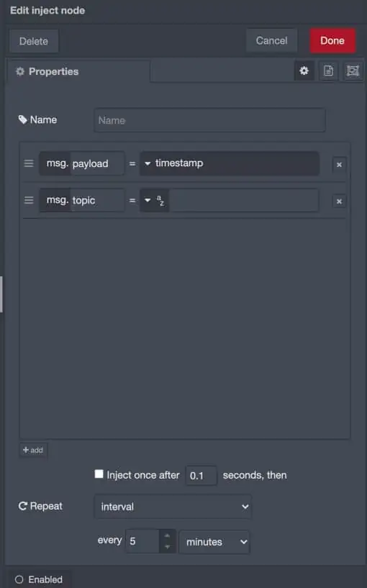Screen dimensions: 367x588
Task: Toggle the Enabled node status
Action: click(x=39, y=579)
